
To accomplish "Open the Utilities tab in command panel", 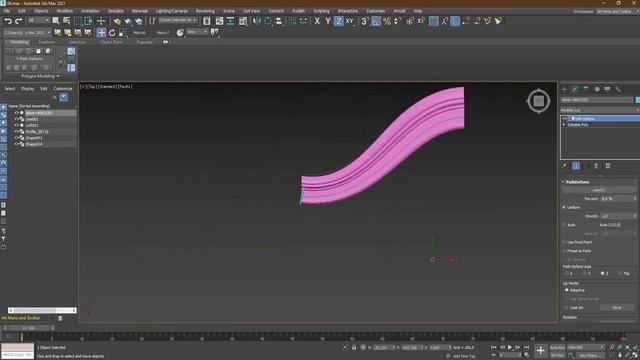I will click(x=618, y=89).
